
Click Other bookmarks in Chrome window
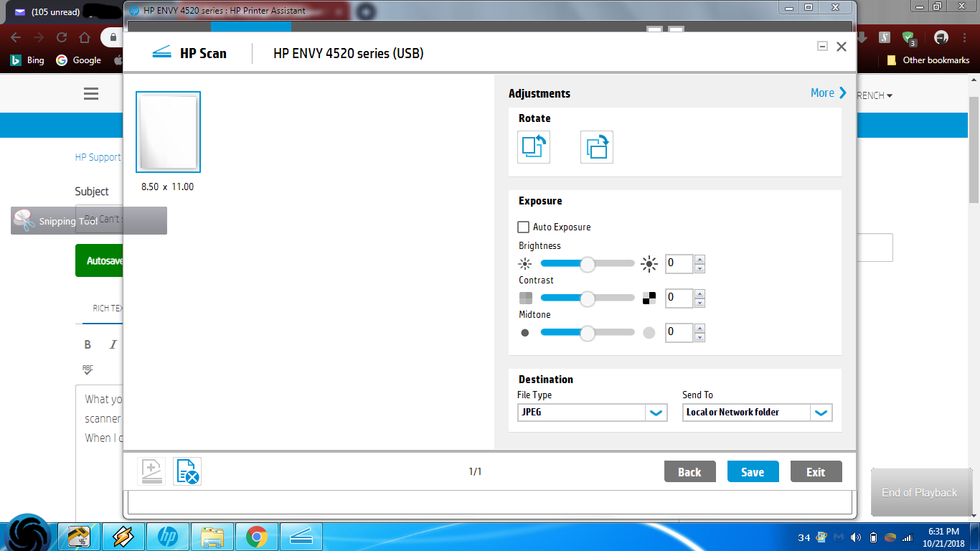pyautogui.click(x=928, y=60)
